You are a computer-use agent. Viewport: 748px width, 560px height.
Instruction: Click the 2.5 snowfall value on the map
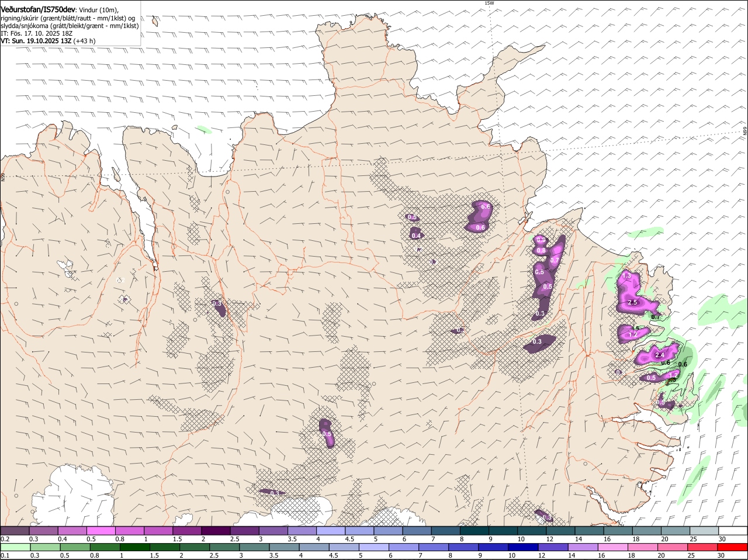(x=632, y=303)
